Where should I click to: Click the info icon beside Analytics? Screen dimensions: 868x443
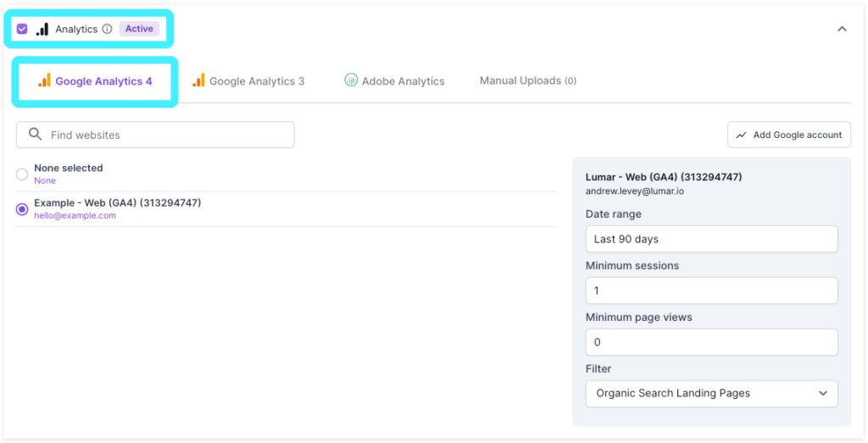pos(107,29)
